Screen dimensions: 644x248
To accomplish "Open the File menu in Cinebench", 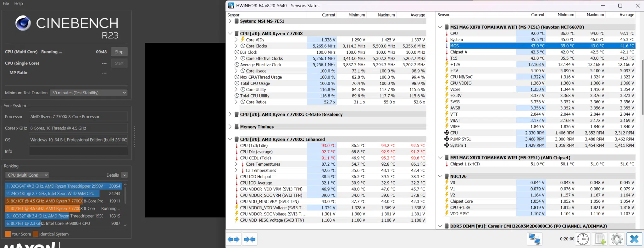I will (x=6, y=3).
